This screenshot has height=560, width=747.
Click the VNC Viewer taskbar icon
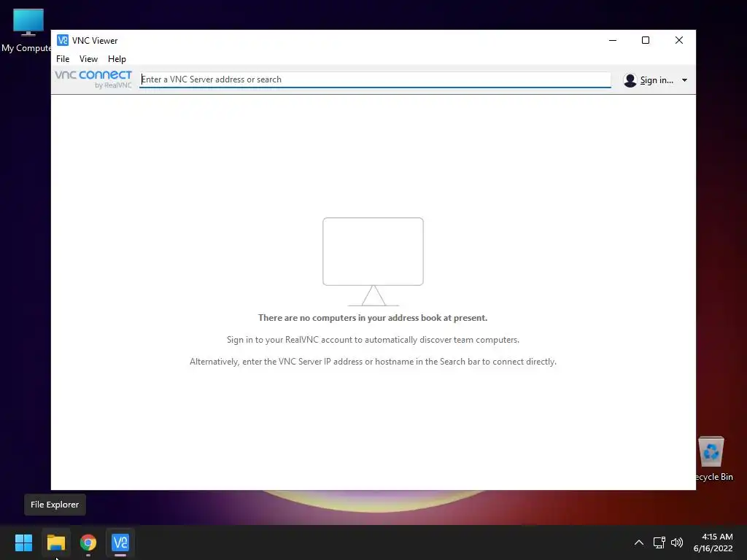120,542
